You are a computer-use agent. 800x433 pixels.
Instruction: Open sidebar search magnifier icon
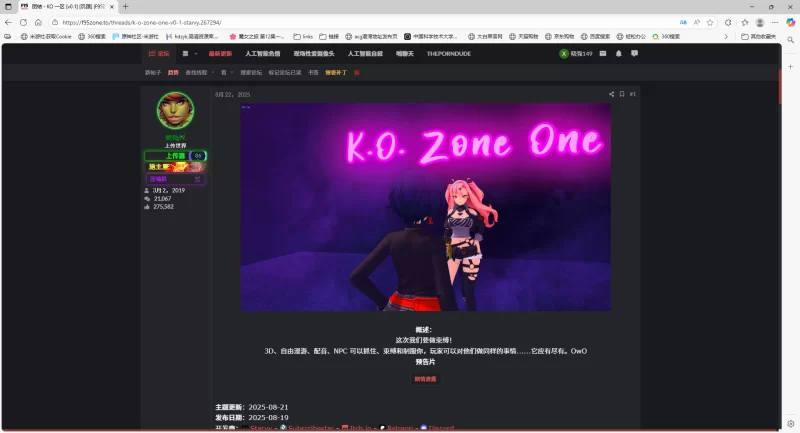click(x=790, y=40)
